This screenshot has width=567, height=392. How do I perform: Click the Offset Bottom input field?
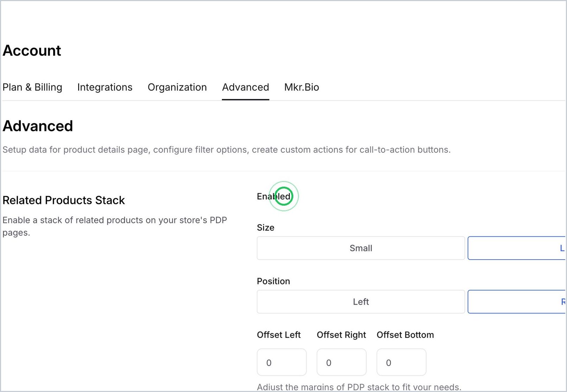point(401,362)
